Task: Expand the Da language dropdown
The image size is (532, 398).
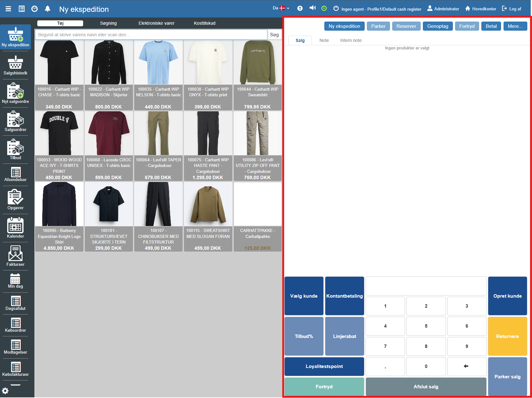Action: [281, 8]
